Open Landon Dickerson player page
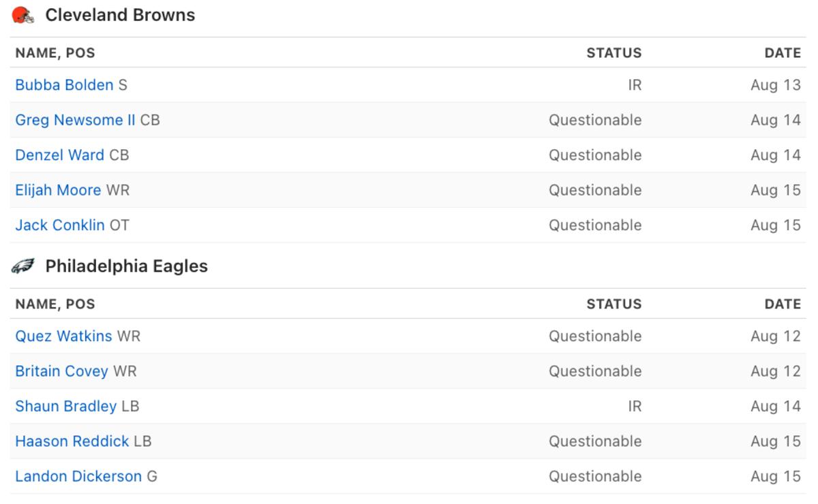The image size is (818, 504). pos(78,477)
